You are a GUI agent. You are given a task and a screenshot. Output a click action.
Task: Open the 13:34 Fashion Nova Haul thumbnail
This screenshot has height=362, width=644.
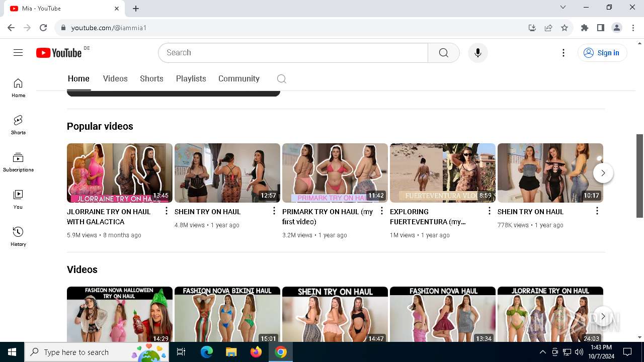pos(443,314)
